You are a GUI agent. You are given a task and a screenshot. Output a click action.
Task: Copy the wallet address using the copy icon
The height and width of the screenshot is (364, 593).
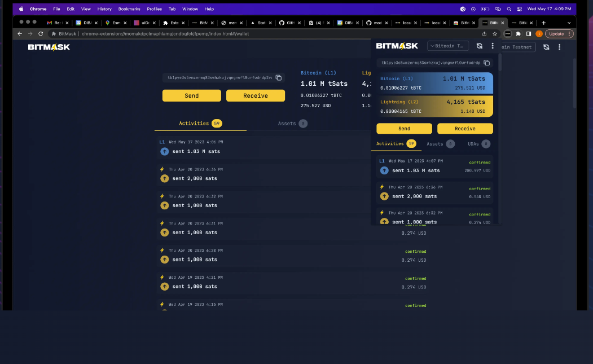pyautogui.click(x=487, y=63)
